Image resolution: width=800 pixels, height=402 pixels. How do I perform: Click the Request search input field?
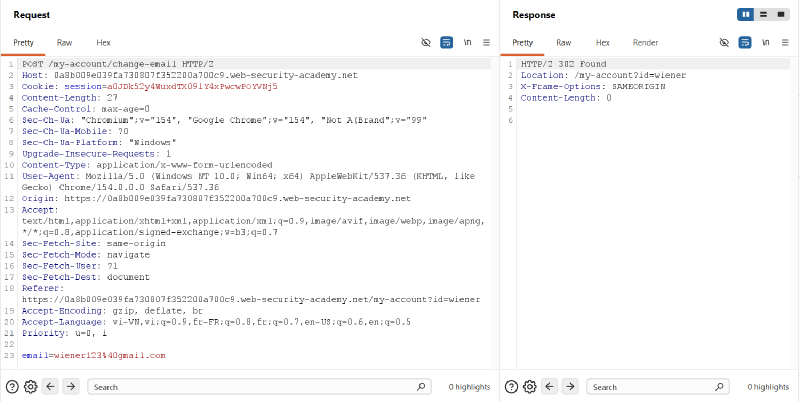pyautogui.click(x=259, y=387)
